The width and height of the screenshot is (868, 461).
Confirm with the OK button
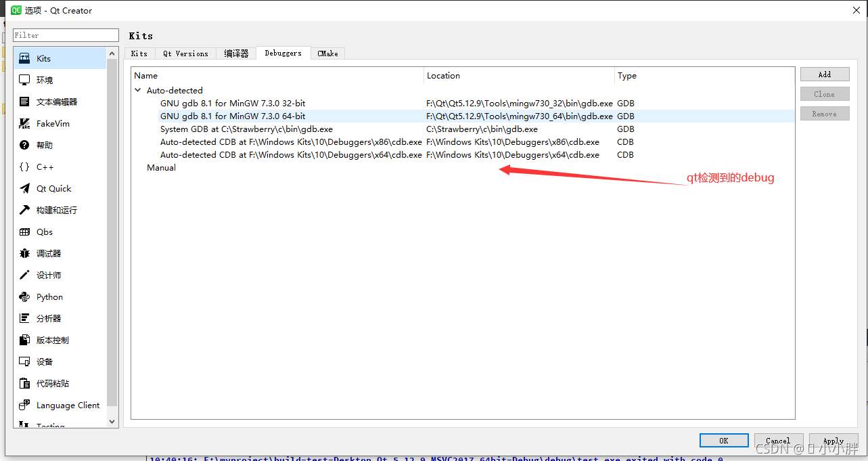point(724,441)
